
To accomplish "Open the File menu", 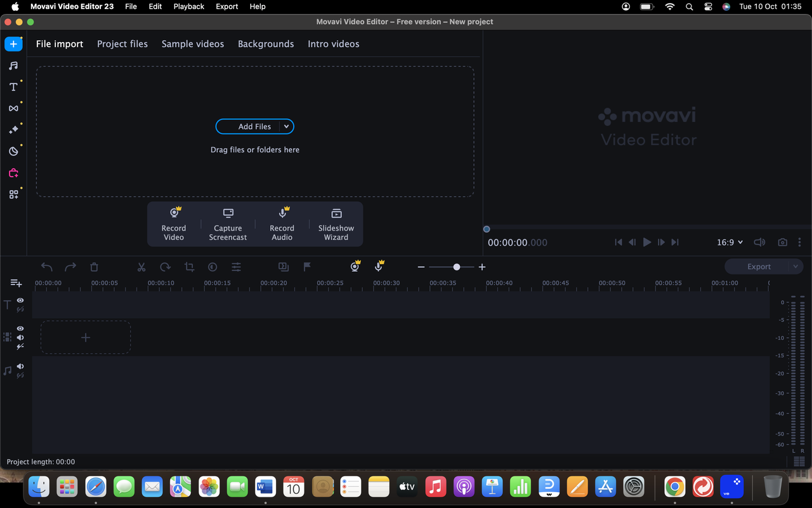I will pyautogui.click(x=131, y=6).
